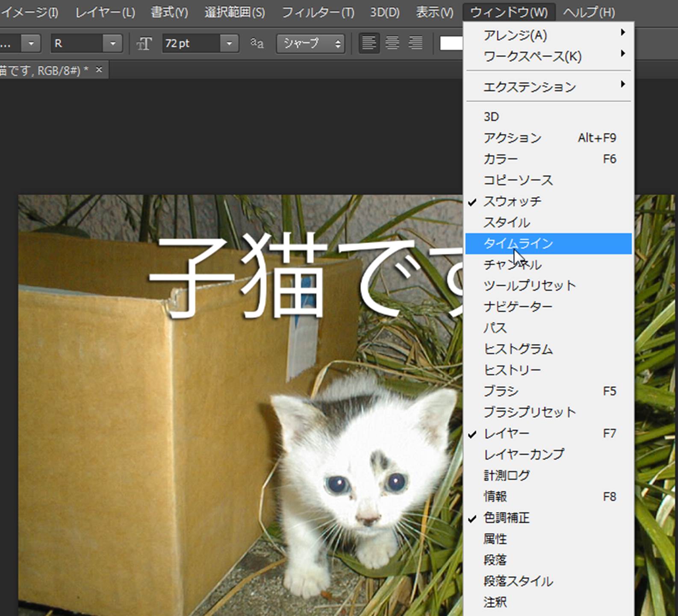The height and width of the screenshot is (616, 678).
Task: Open the ヘルプ menu
Action: [x=589, y=12]
